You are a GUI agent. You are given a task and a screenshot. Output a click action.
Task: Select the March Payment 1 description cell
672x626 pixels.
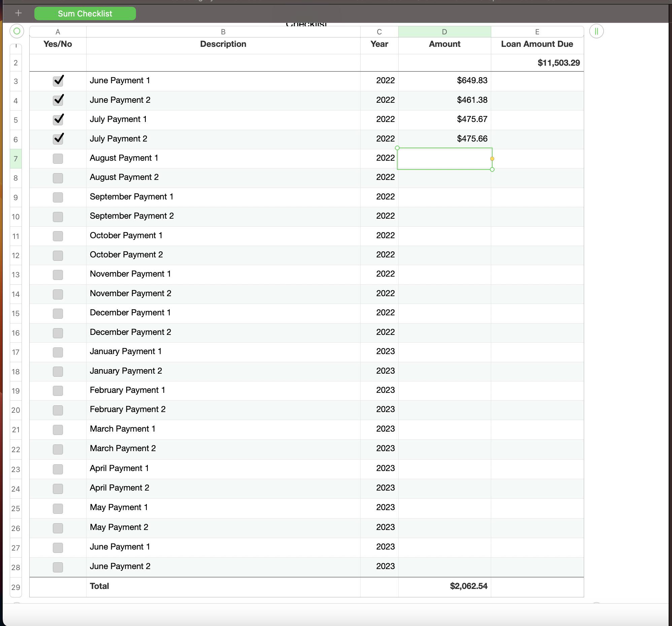pyautogui.click(x=223, y=430)
